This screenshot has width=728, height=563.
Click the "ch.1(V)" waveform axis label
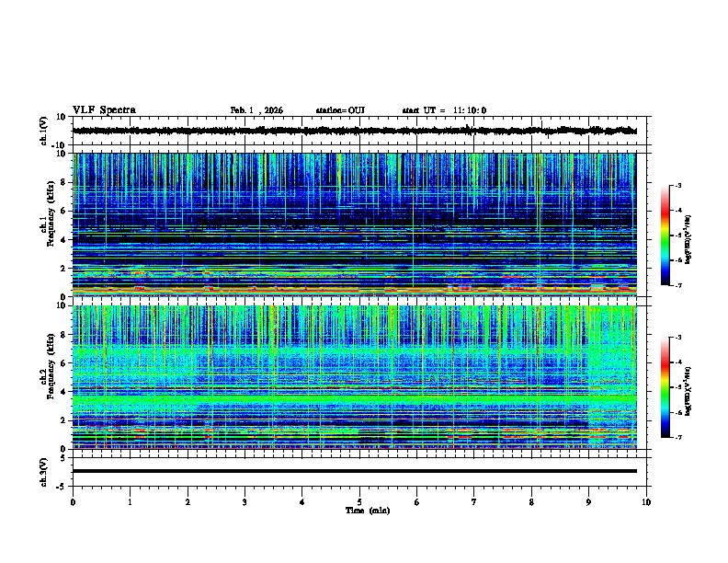(x=44, y=131)
